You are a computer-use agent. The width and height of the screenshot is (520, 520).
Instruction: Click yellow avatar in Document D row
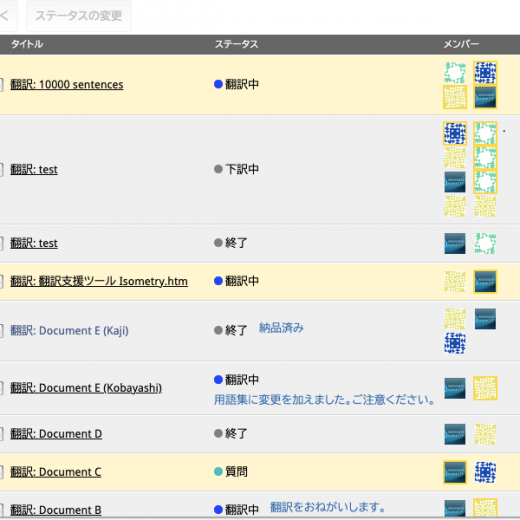point(485,434)
